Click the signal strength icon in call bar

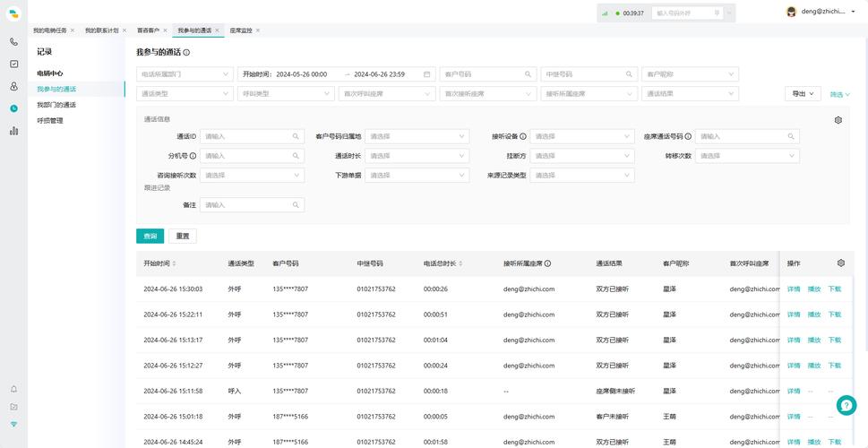point(605,13)
